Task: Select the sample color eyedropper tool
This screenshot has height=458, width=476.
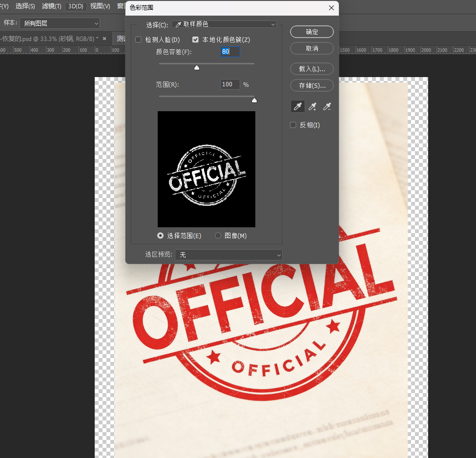Action: tap(297, 106)
